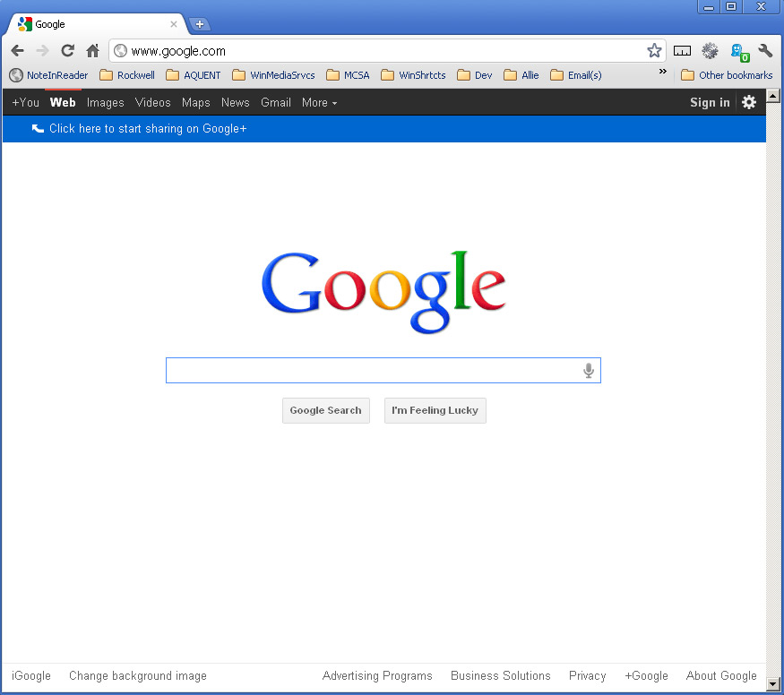Image resolution: width=784 pixels, height=695 pixels.
Task: Expand the WinMediaSrvcs bookmarks folder
Action: pyautogui.click(x=273, y=75)
